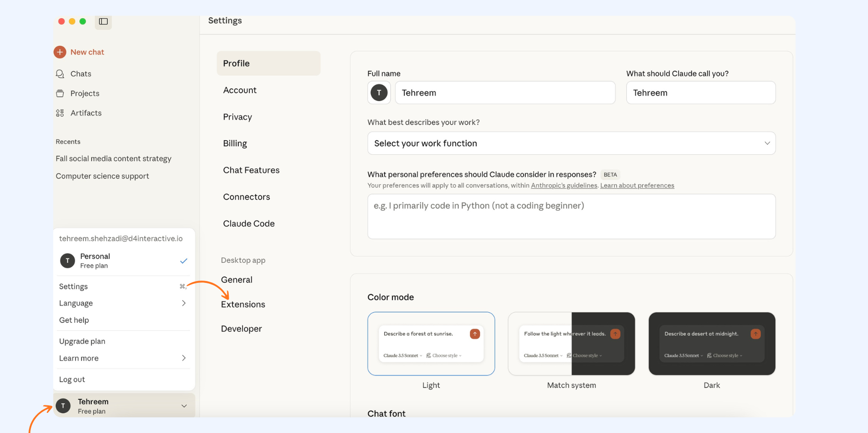Open the Privacy settings tab
Image resolution: width=868 pixels, height=433 pixels.
238,117
